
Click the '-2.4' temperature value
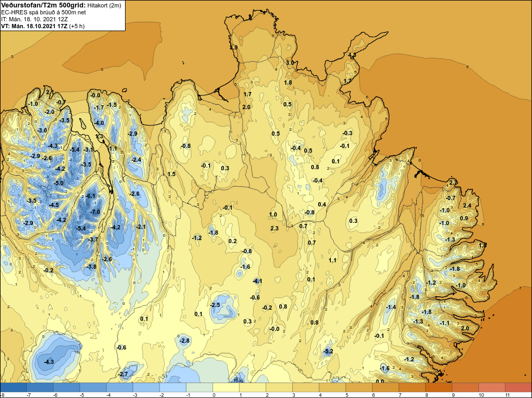(x=136, y=160)
